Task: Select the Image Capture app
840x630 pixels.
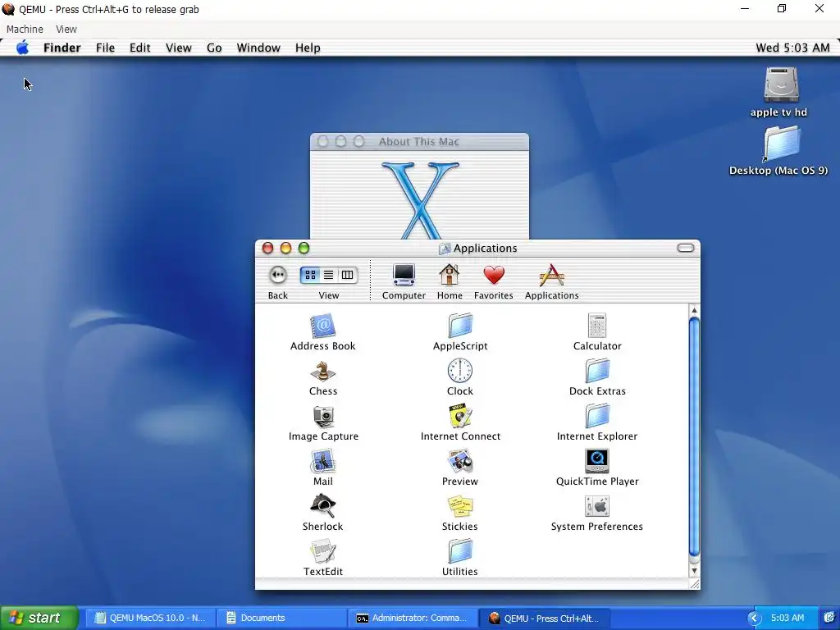Action: coord(323,416)
